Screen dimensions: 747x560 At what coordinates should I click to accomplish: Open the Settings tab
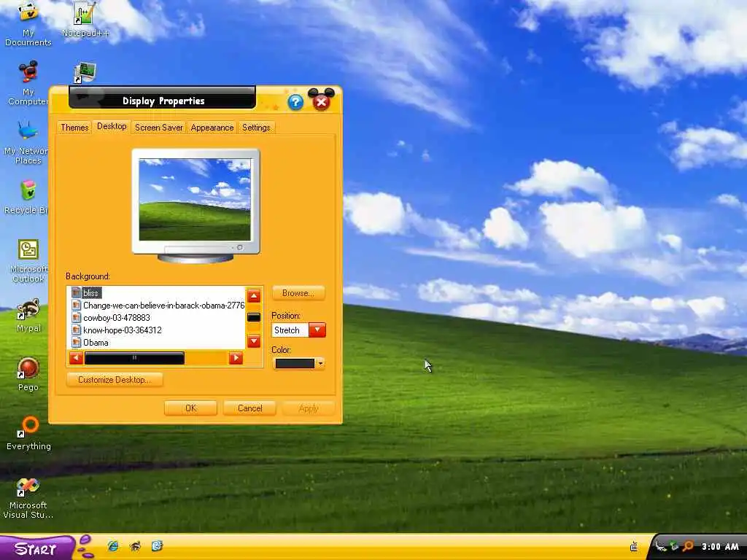point(256,128)
